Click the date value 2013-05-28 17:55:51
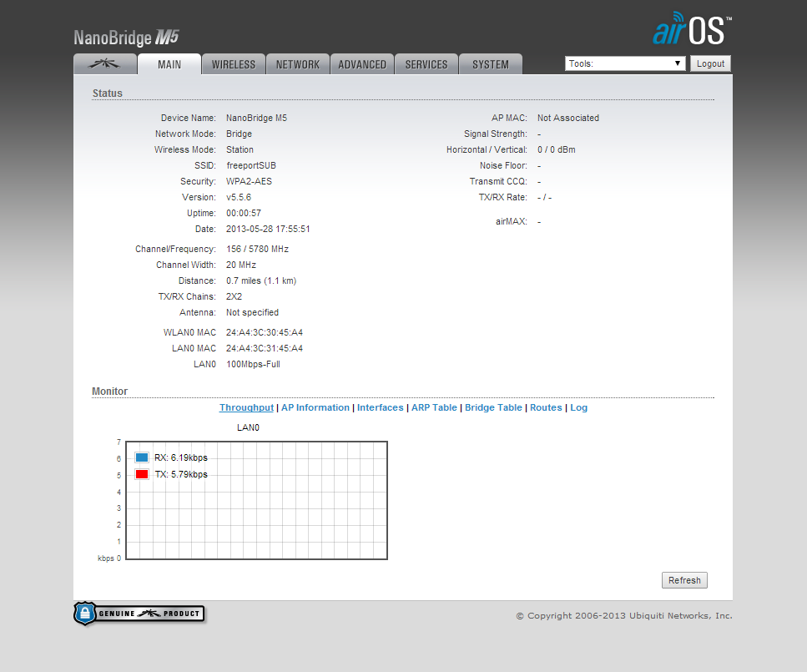 [x=268, y=229]
